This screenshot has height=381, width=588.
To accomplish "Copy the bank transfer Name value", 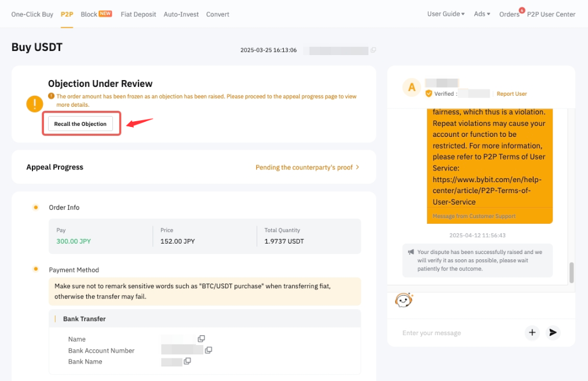I will (202, 339).
